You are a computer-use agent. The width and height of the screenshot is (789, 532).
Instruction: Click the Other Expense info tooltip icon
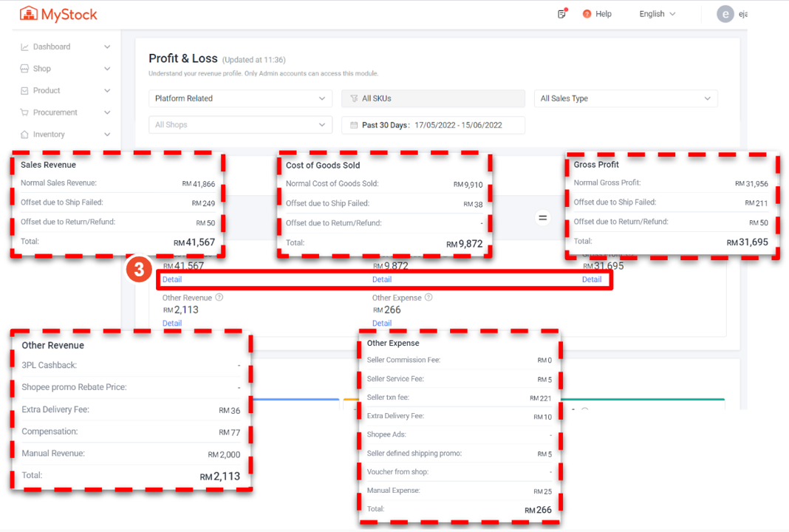[429, 298]
